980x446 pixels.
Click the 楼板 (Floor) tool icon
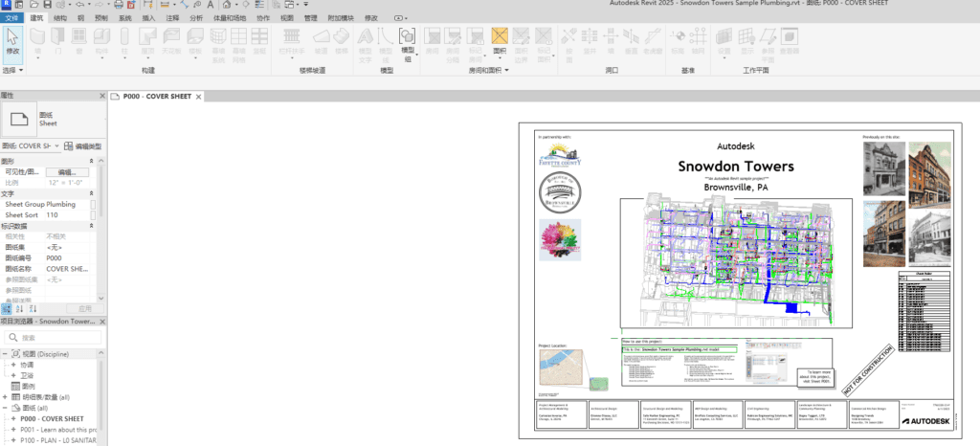(195, 37)
